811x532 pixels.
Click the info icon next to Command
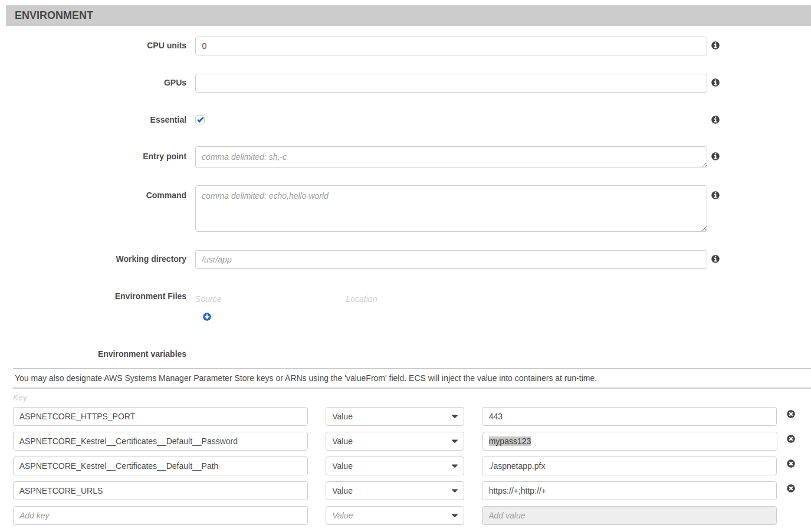715,195
